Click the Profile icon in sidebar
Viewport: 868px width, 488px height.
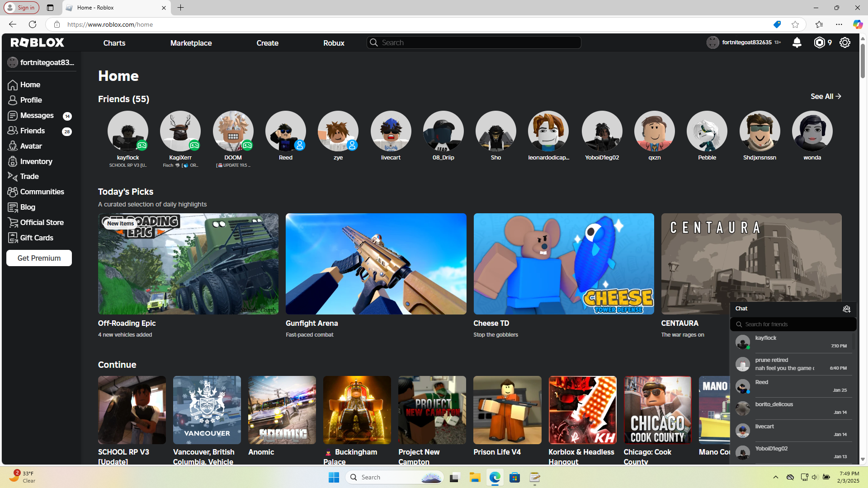13,100
